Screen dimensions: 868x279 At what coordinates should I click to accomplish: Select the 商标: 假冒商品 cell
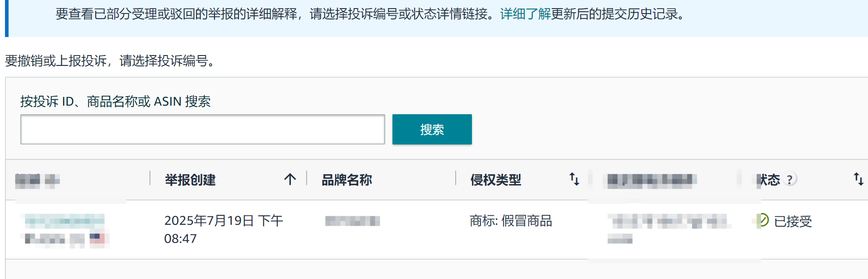511,221
